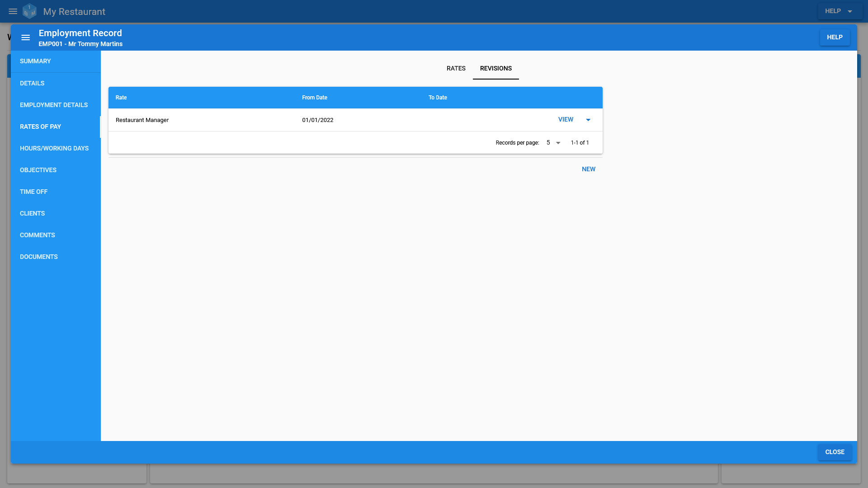
Task: Open EMPLOYMENT DETAILS section
Action: click(54, 105)
